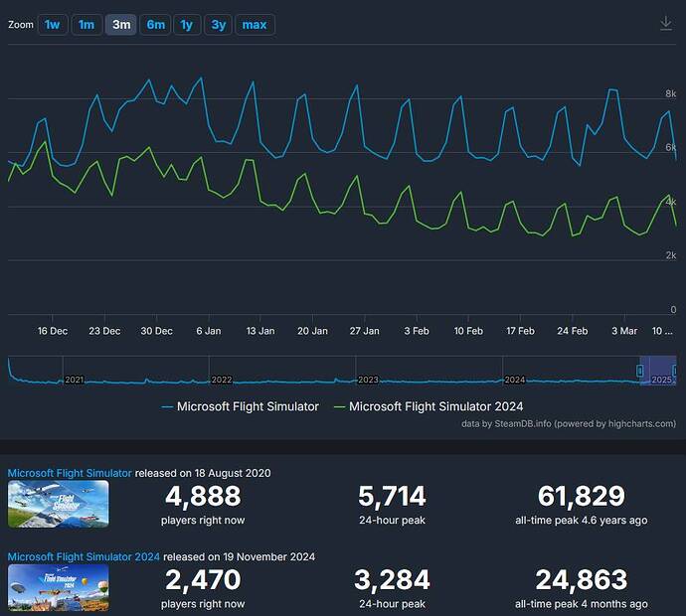The image size is (686, 616).
Task: Click the 2k y-axis label
Action: [x=671, y=255]
